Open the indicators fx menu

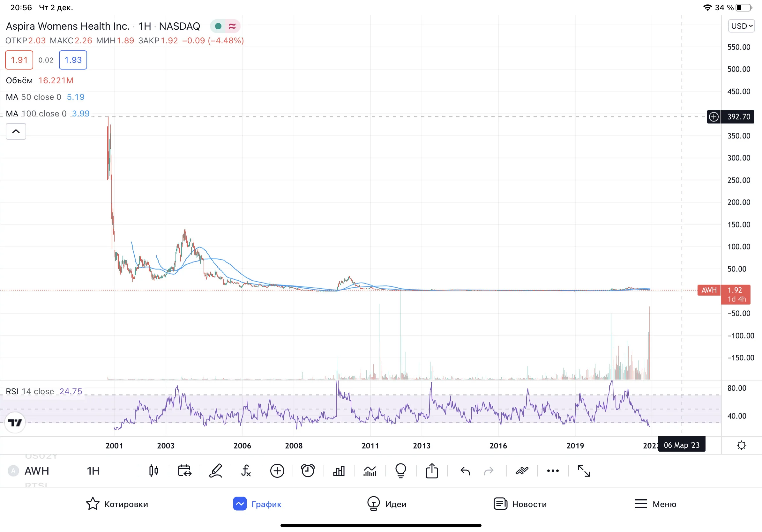(246, 471)
